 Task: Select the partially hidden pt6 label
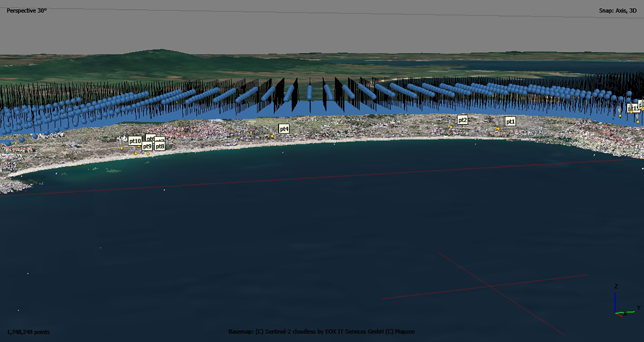(150, 138)
